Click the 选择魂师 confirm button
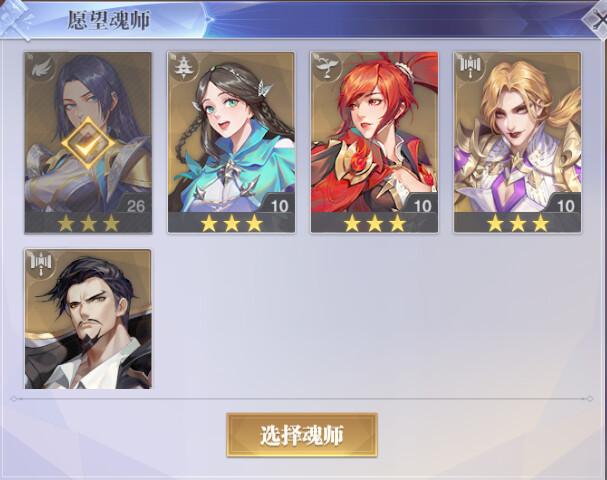This screenshot has height=480, width=607. (302, 435)
